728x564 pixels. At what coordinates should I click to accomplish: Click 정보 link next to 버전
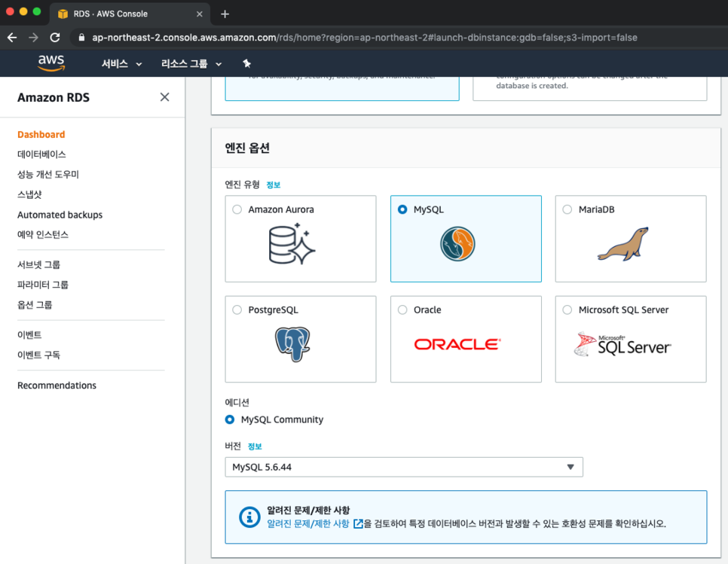coord(255,447)
